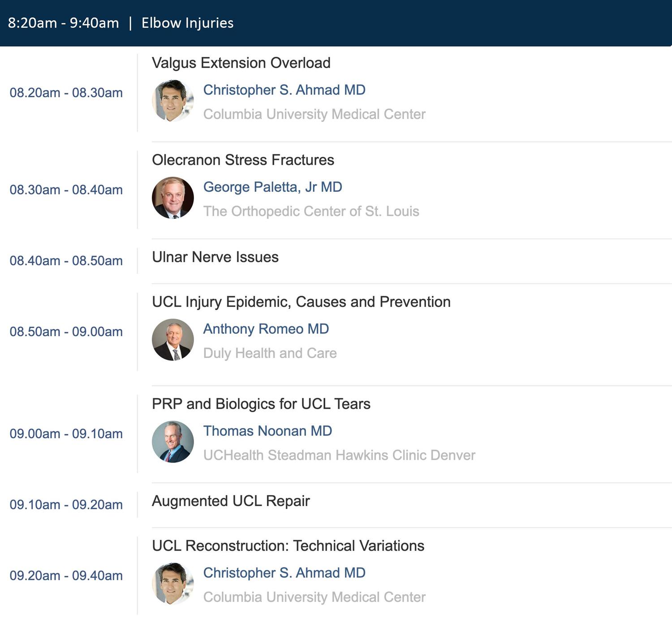
Task: Click the Anthony Romeo MD speaker link
Action: click(266, 329)
